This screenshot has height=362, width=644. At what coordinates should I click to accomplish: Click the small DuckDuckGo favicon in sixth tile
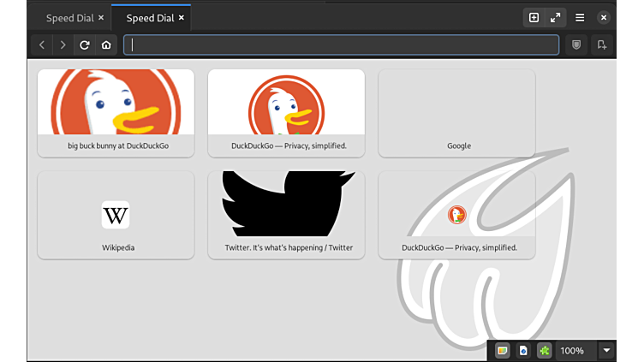point(456,215)
